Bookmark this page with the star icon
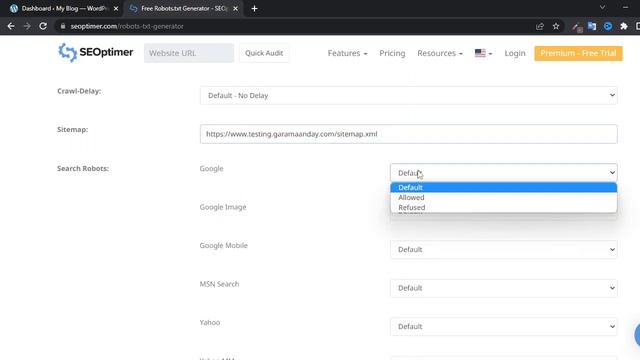This screenshot has height=360, width=640. point(556,26)
